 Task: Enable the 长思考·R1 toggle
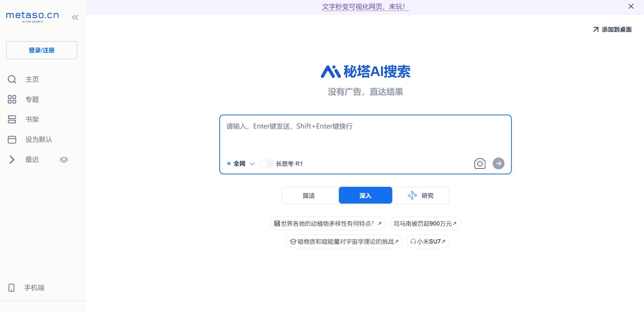266,163
